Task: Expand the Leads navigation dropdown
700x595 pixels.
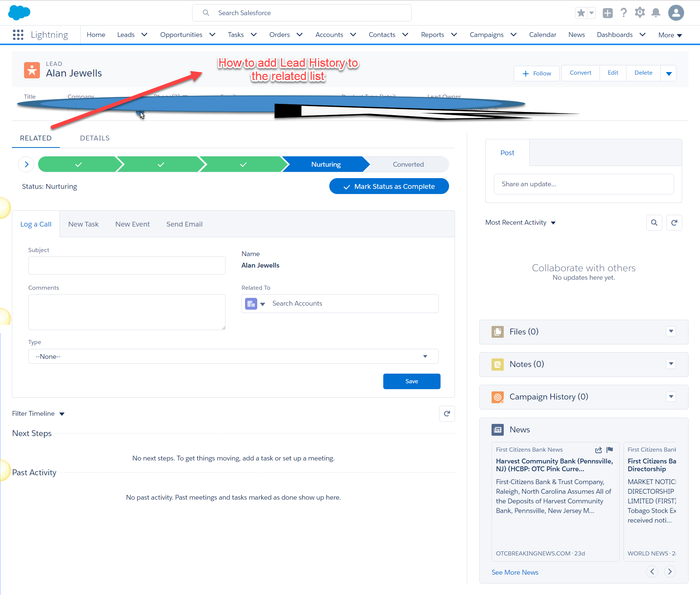Action: tap(144, 35)
